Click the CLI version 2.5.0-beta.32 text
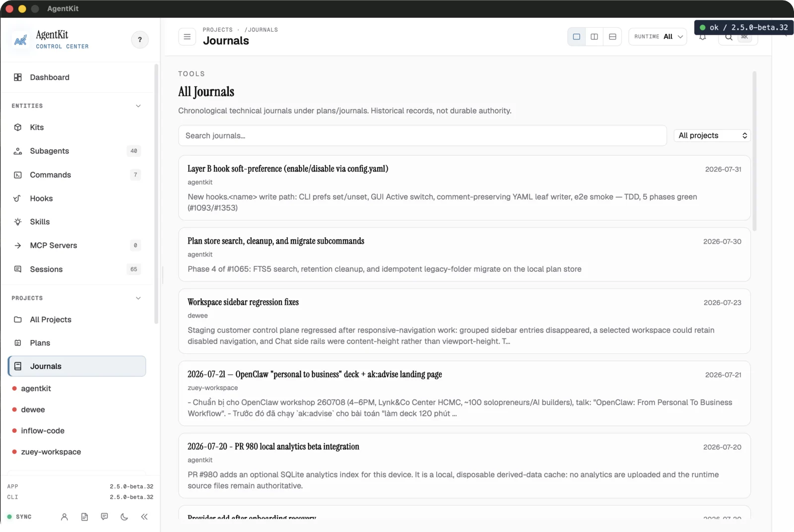The width and height of the screenshot is (794, 532). coord(132,497)
